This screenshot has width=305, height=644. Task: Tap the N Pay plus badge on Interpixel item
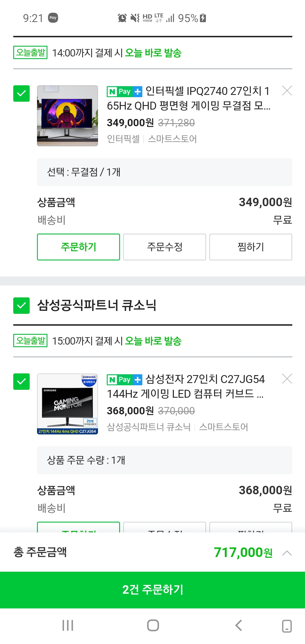(x=125, y=92)
